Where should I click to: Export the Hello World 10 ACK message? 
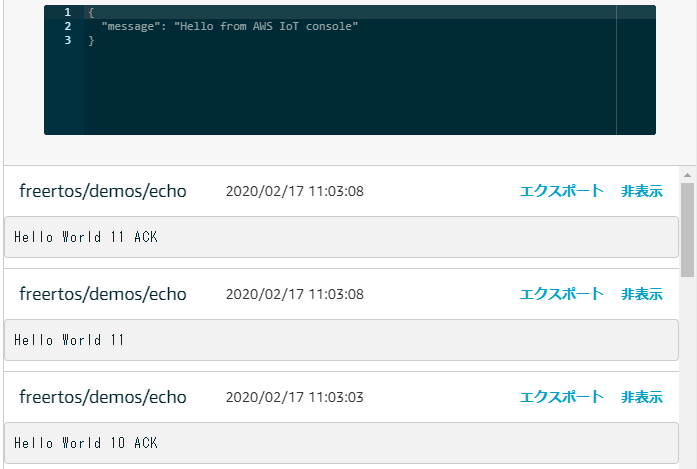coord(561,397)
